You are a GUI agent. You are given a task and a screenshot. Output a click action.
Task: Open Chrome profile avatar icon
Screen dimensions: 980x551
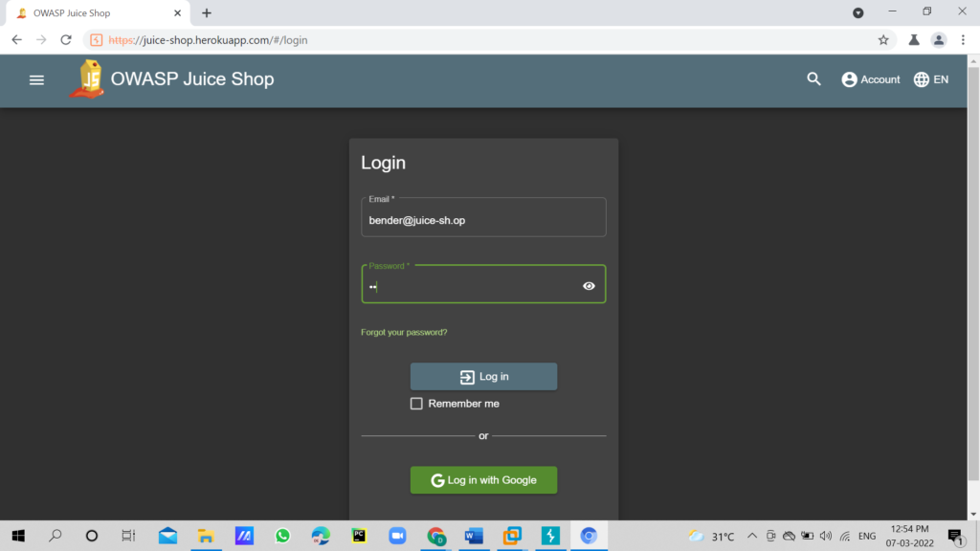click(x=939, y=40)
